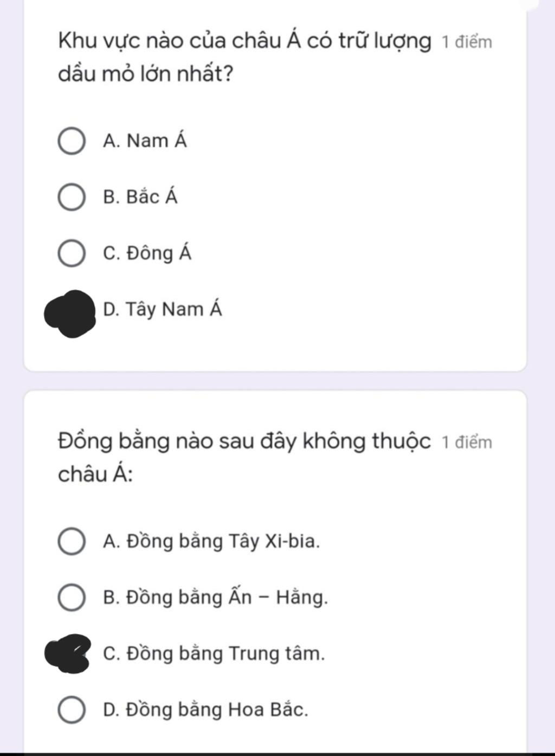
Task: Select A. Đồng bằng Tây Xi-bia radio
Action: pyautogui.click(x=71, y=542)
